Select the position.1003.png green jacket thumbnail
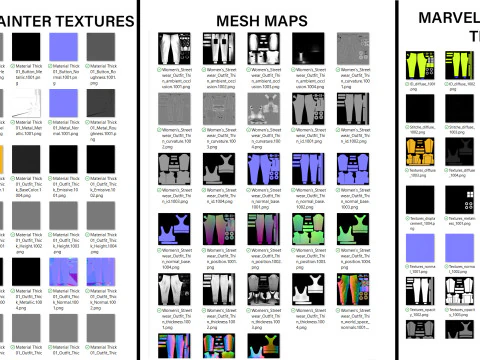Screen dimensions: 480x360 coord(308,229)
